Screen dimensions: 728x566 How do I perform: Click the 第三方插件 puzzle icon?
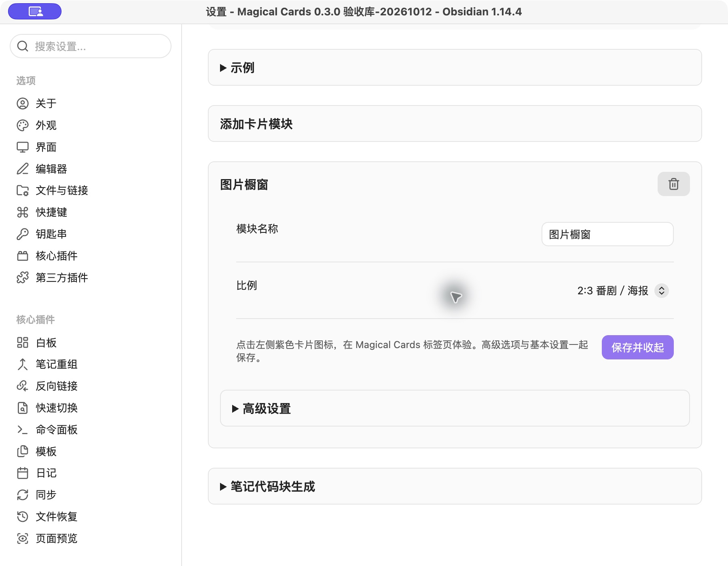[x=23, y=278]
